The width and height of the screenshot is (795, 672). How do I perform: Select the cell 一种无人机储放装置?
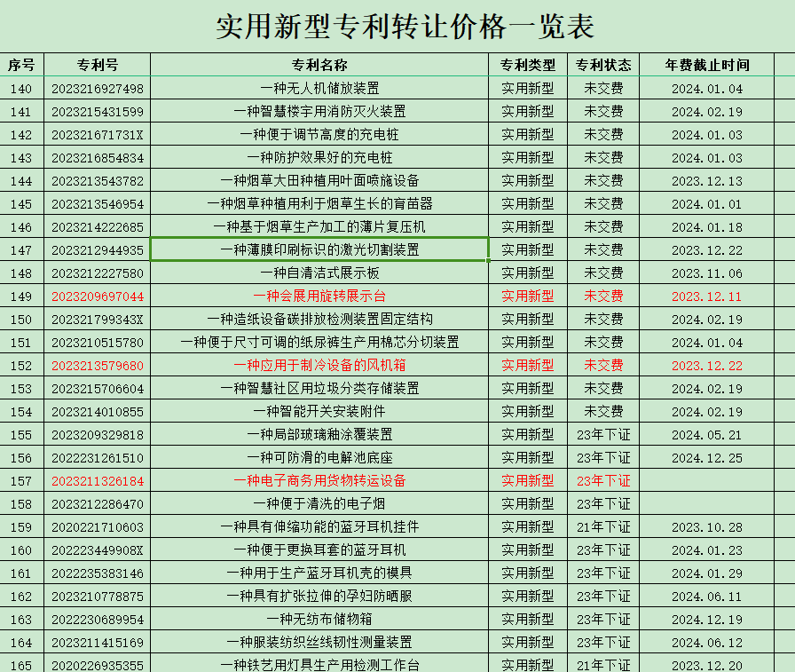(319, 88)
